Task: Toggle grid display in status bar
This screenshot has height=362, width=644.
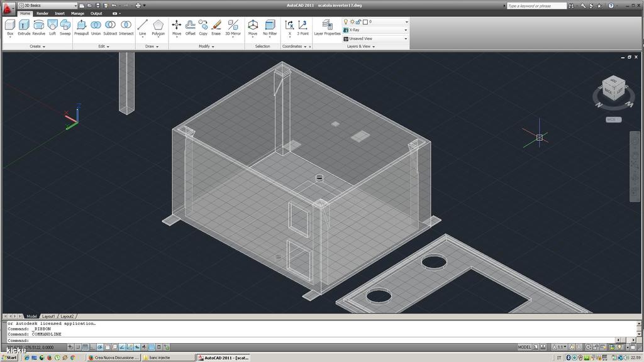Action: pyautogui.click(x=85, y=347)
